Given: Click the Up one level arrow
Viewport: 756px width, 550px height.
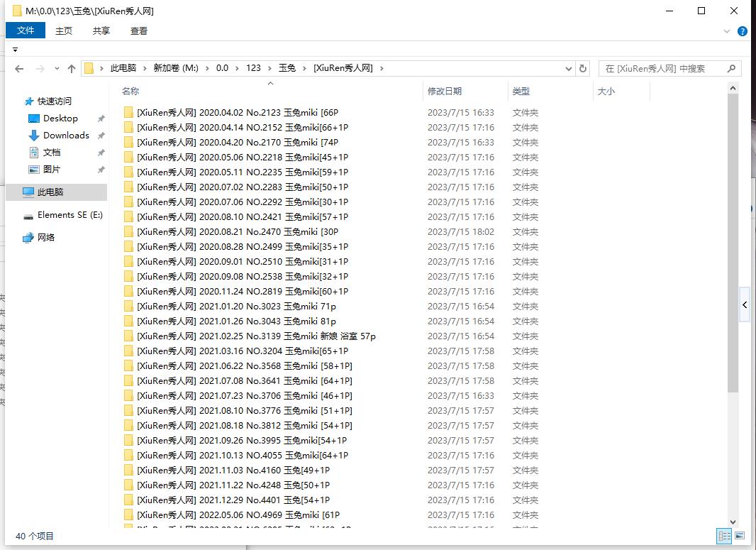Looking at the screenshot, I should click(x=72, y=69).
